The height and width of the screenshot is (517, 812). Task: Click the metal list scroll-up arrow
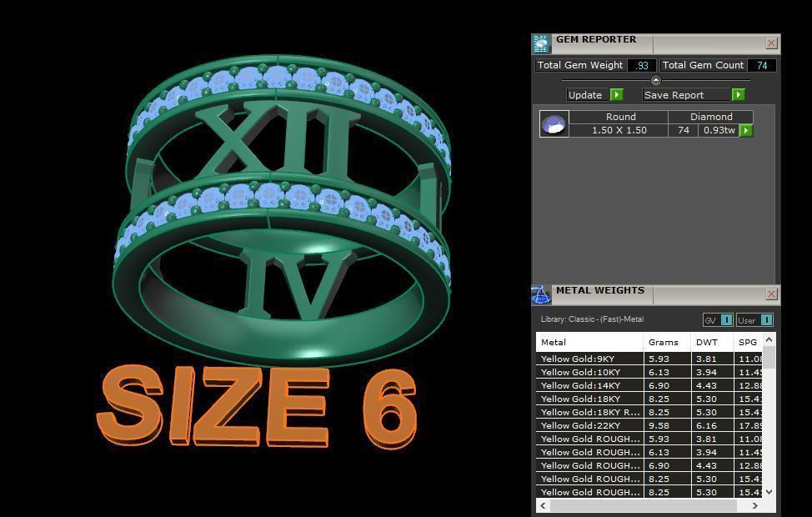point(769,340)
